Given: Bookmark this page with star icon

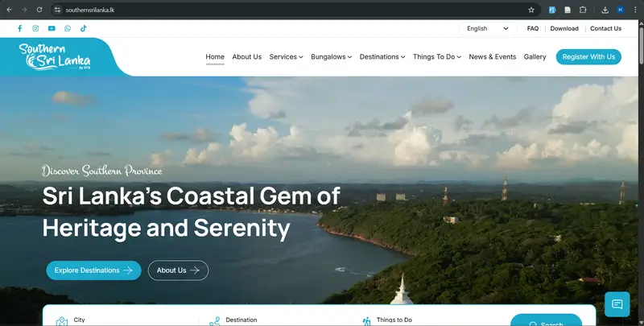Looking at the screenshot, I should 531,10.
